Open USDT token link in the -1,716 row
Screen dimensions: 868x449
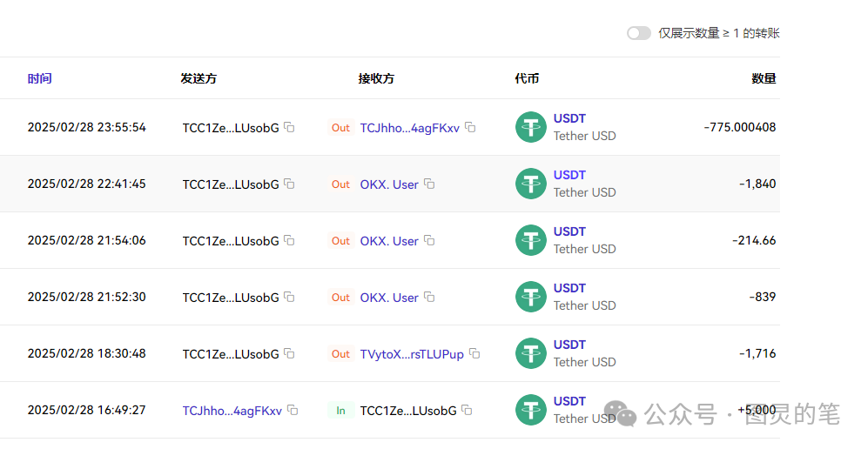tap(569, 345)
